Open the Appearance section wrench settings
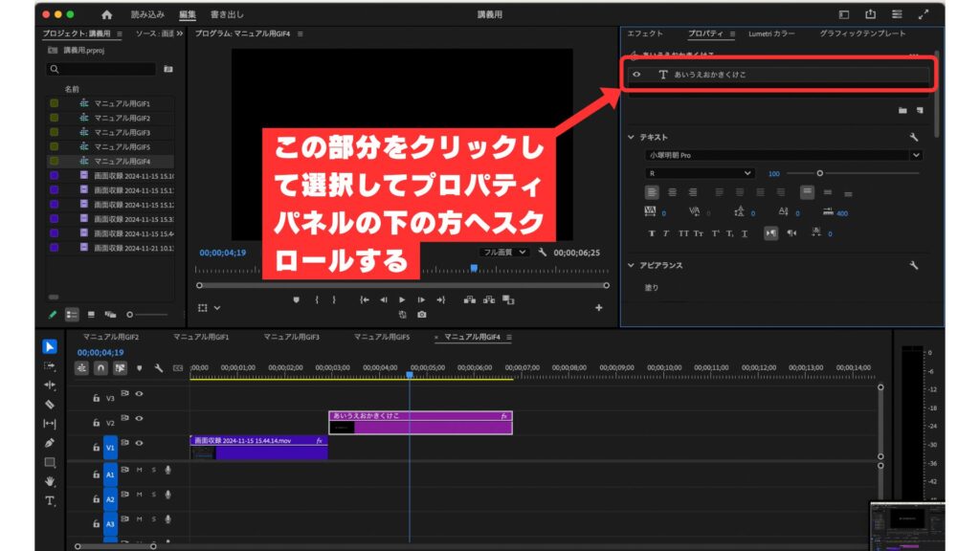980x551 pixels. tap(914, 266)
